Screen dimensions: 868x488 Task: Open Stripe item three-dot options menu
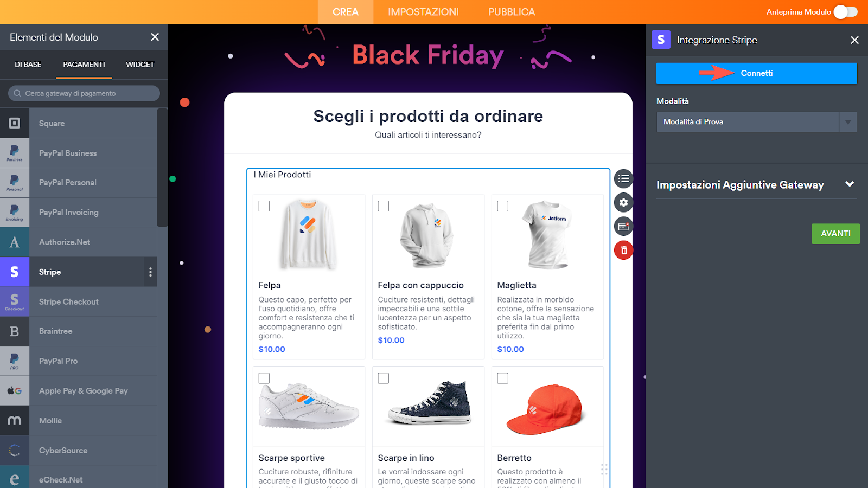150,272
